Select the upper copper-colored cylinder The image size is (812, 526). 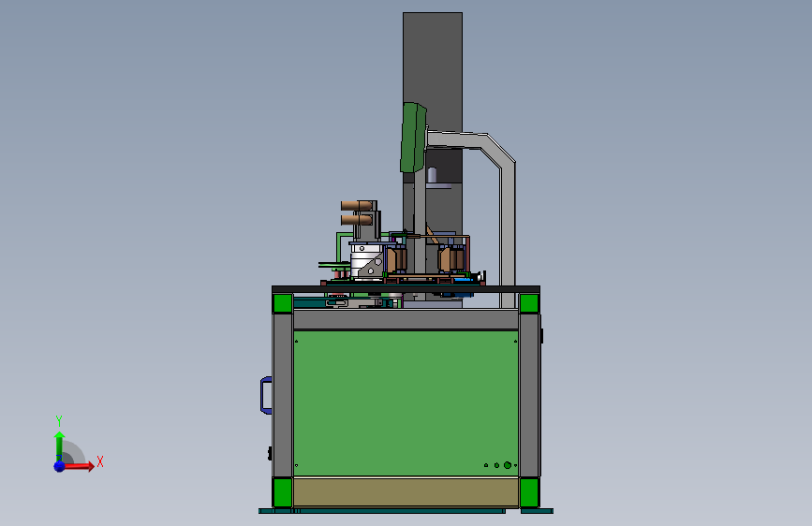[356, 206]
